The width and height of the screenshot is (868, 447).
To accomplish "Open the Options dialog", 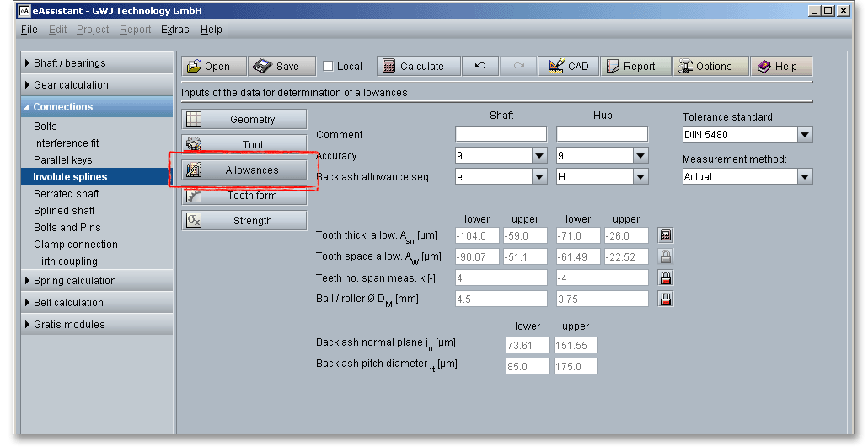I will 710,67.
